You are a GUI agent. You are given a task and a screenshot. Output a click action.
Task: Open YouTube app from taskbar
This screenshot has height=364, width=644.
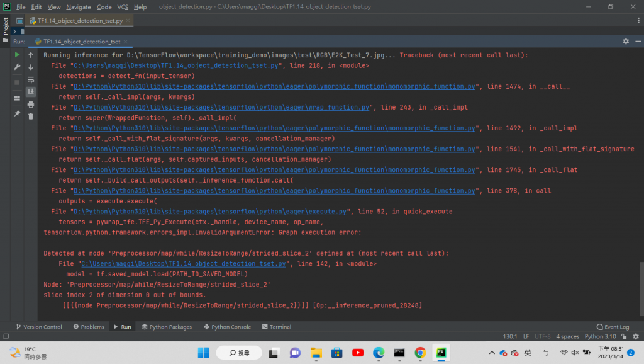(358, 353)
